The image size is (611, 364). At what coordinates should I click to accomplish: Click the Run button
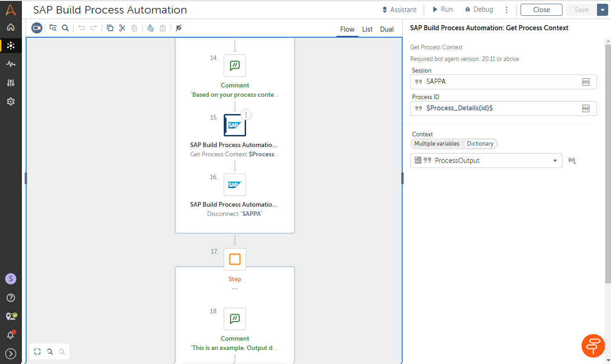pyautogui.click(x=442, y=9)
